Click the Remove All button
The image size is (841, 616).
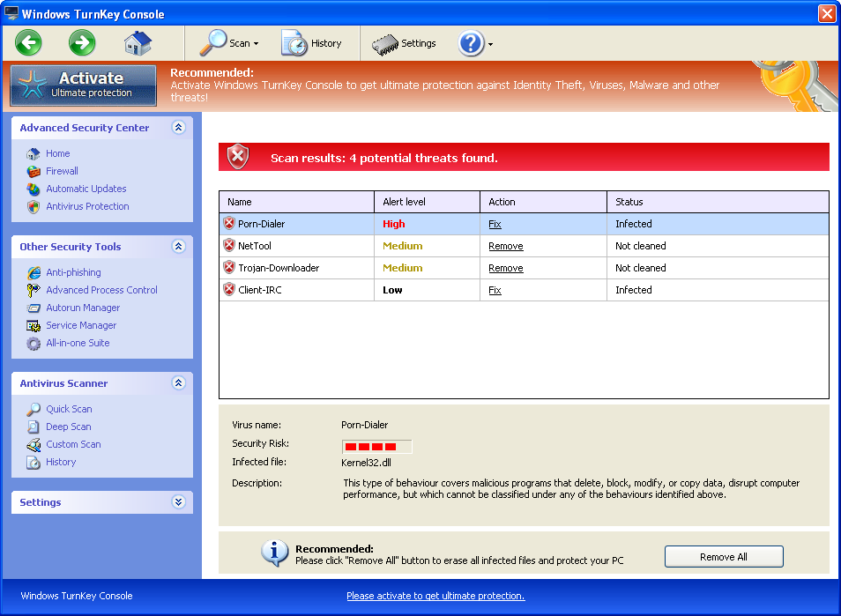point(724,557)
